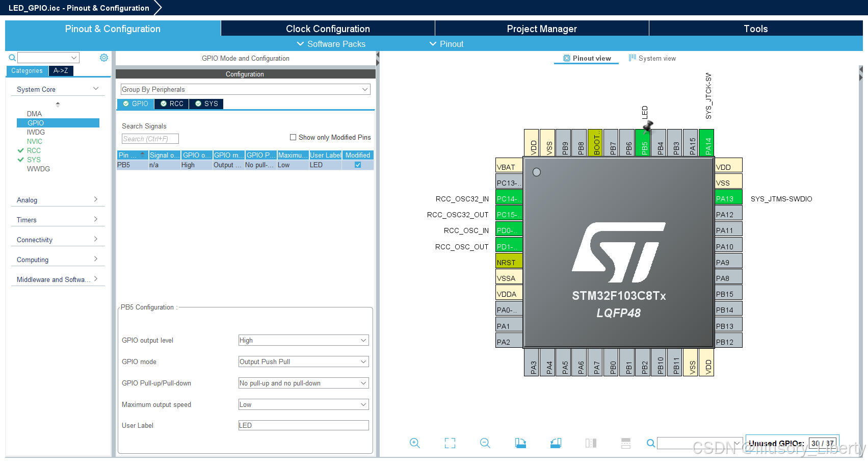
Task: Select DMA in System Core list
Action: (35, 114)
